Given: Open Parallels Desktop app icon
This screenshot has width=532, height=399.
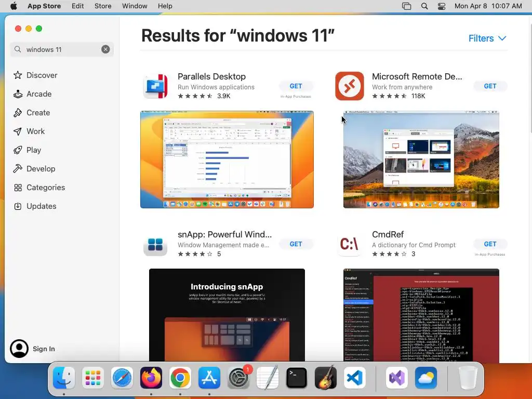Looking at the screenshot, I should [155, 86].
